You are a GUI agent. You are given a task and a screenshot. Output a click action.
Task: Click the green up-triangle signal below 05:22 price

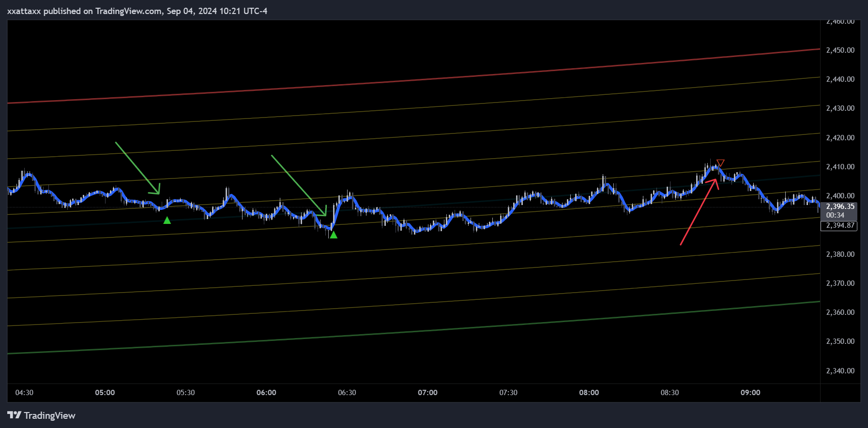[x=167, y=221]
